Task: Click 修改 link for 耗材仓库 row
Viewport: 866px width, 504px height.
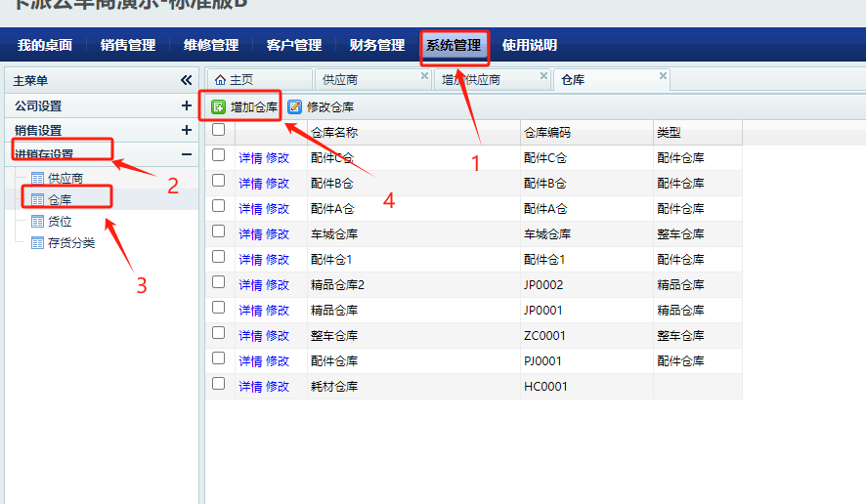Action: (278, 387)
